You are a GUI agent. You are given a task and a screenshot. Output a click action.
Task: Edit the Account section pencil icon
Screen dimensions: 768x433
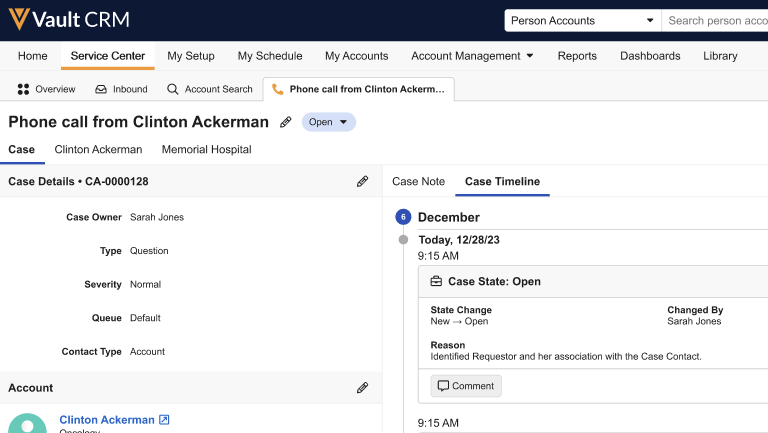[x=362, y=388]
